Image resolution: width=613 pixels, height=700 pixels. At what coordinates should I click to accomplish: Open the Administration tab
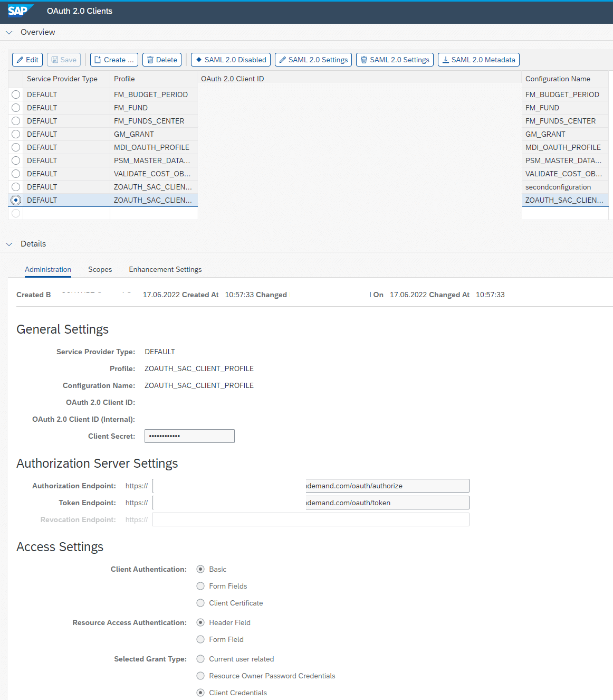click(48, 269)
